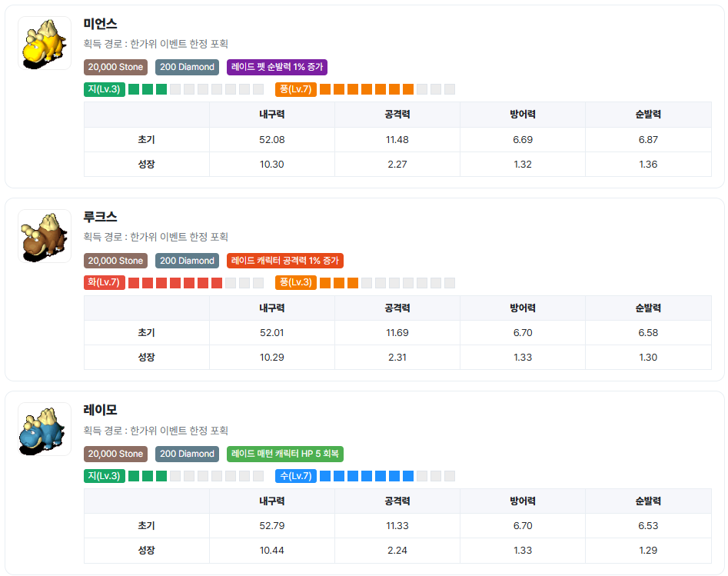Click the blue 레이모 pet image
The image size is (728, 576).
[45, 429]
